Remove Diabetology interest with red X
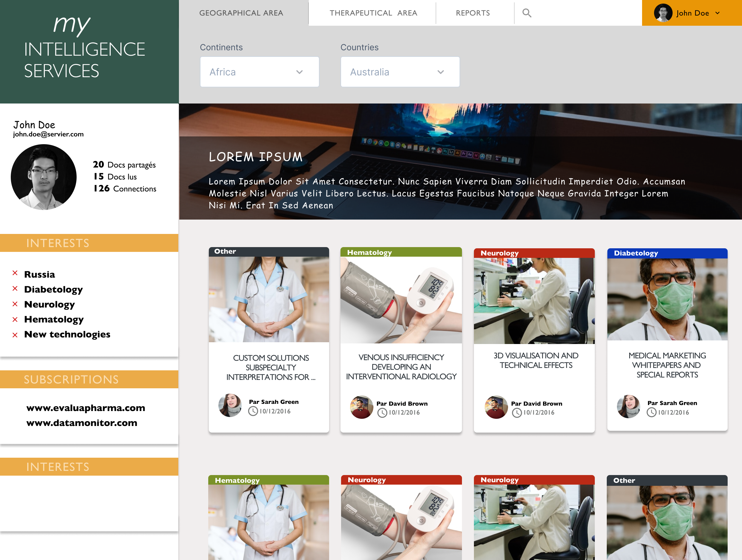The height and width of the screenshot is (560, 742). (x=15, y=288)
